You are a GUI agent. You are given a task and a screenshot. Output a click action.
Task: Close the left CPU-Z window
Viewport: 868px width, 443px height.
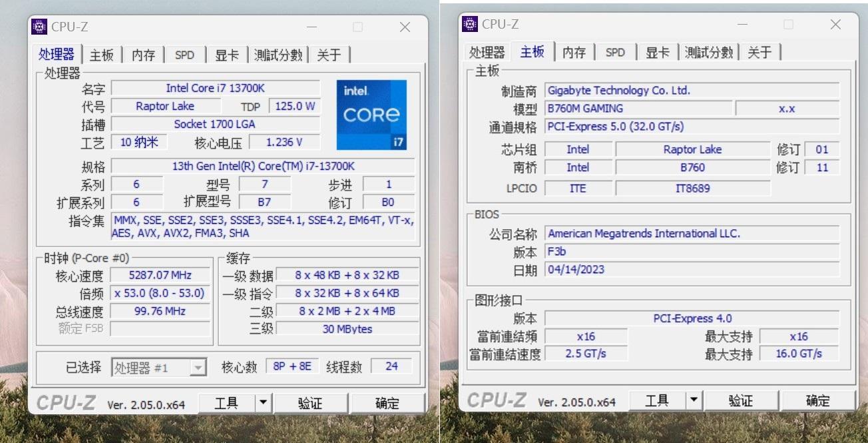(405, 27)
